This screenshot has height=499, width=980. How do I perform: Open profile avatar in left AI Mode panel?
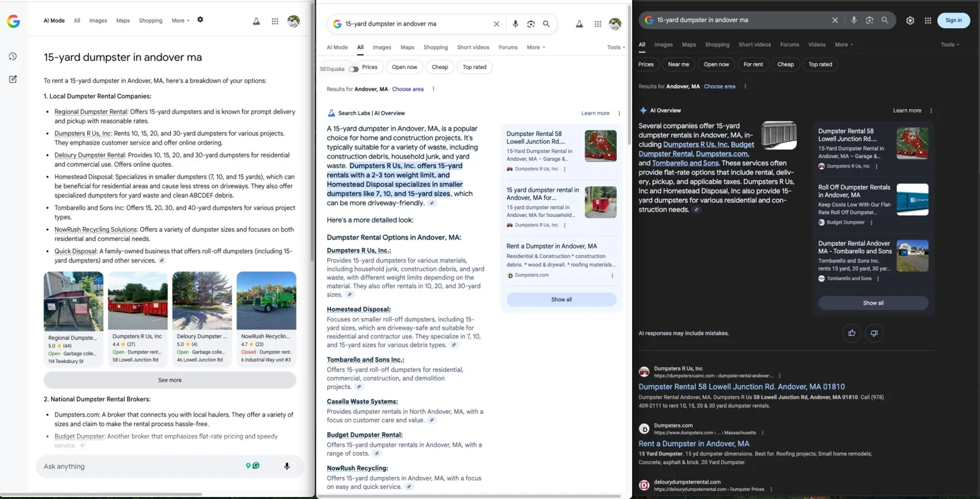point(293,21)
